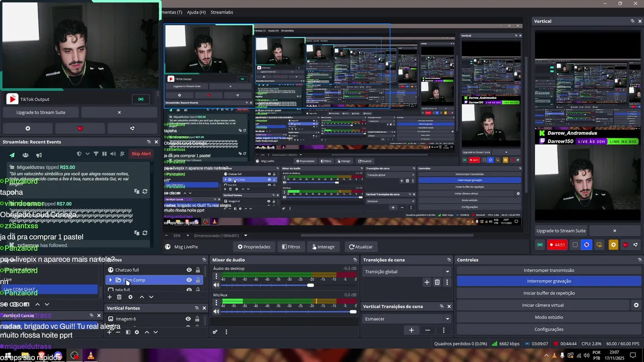Delete selected source in Fontes
This screenshot has height=362, width=644.
[x=119, y=297]
